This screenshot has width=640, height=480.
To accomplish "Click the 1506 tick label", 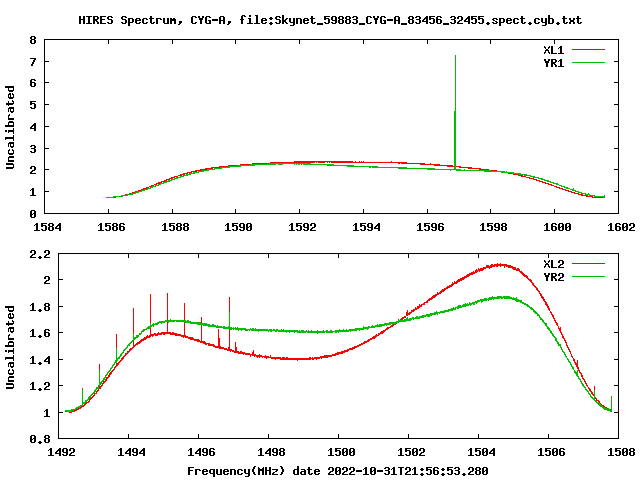I will point(551,452).
